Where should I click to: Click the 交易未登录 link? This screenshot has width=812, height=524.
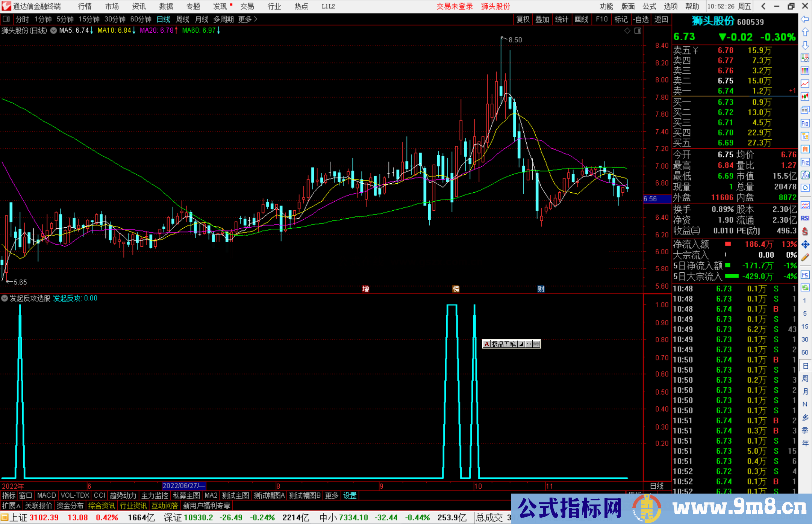click(454, 6)
